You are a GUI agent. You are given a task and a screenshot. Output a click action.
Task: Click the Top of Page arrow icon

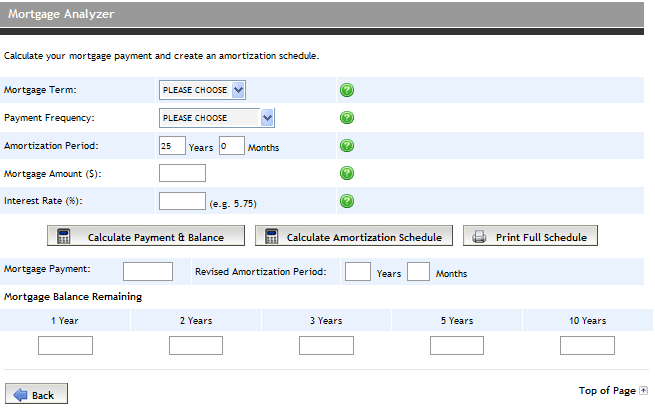pos(643,391)
